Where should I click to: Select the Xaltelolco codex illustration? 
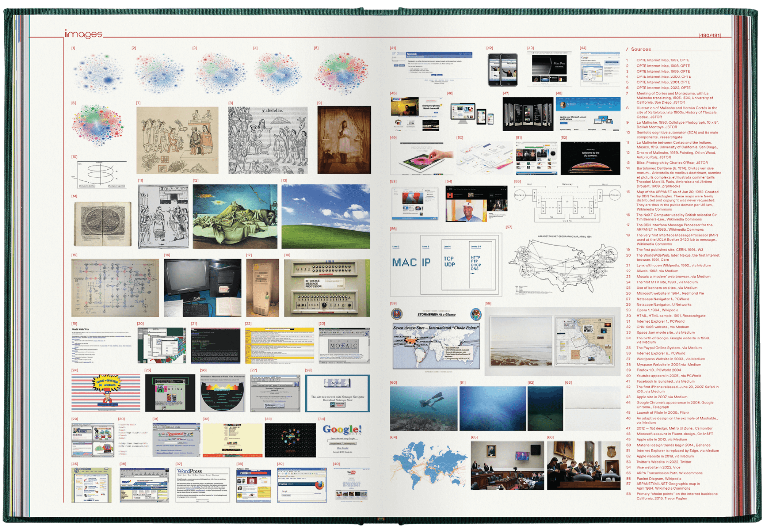(x=267, y=140)
